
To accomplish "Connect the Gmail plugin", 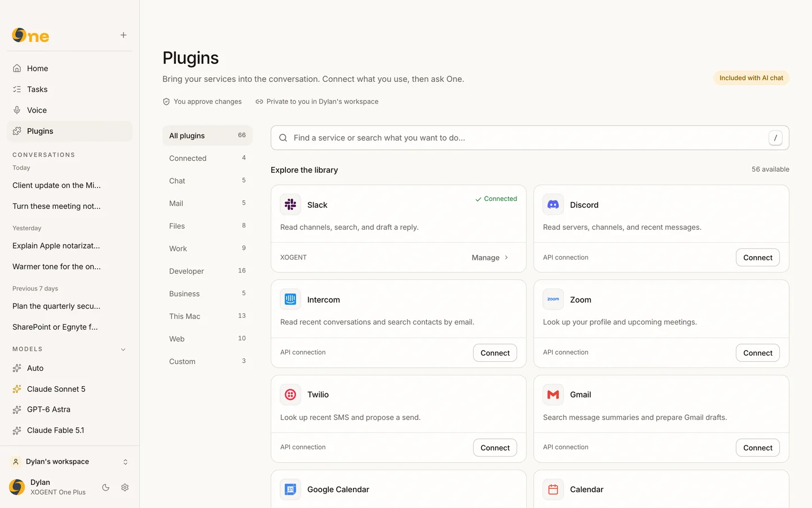I will click(x=757, y=448).
